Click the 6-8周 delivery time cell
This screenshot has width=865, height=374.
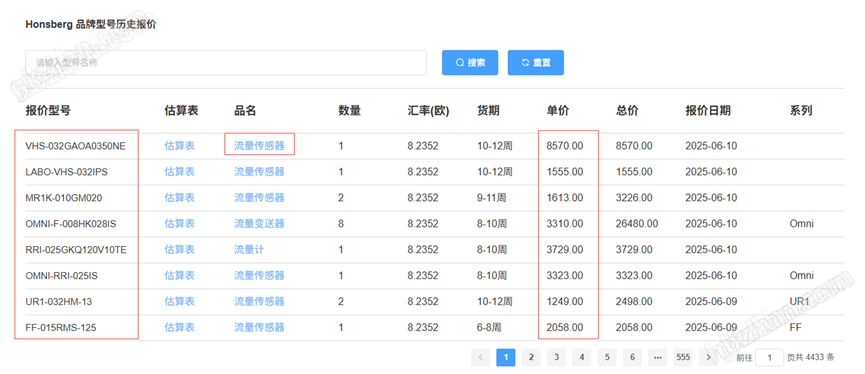(489, 328)
